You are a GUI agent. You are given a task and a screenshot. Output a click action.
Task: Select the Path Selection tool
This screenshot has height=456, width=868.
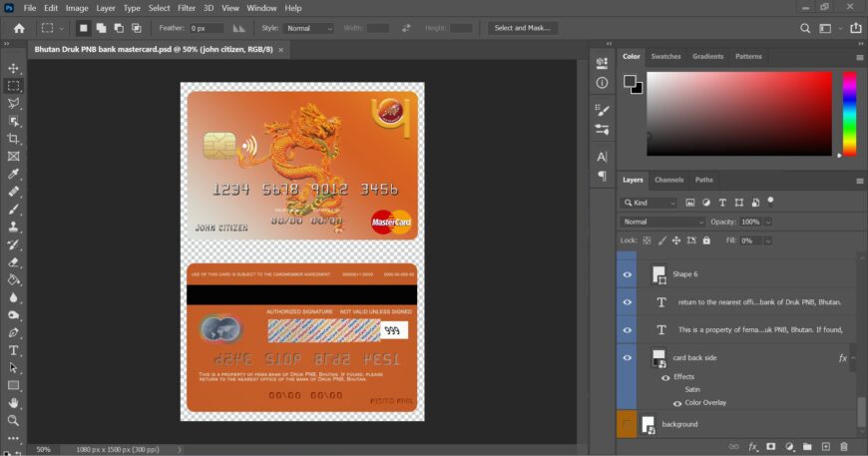coord(13,368)
